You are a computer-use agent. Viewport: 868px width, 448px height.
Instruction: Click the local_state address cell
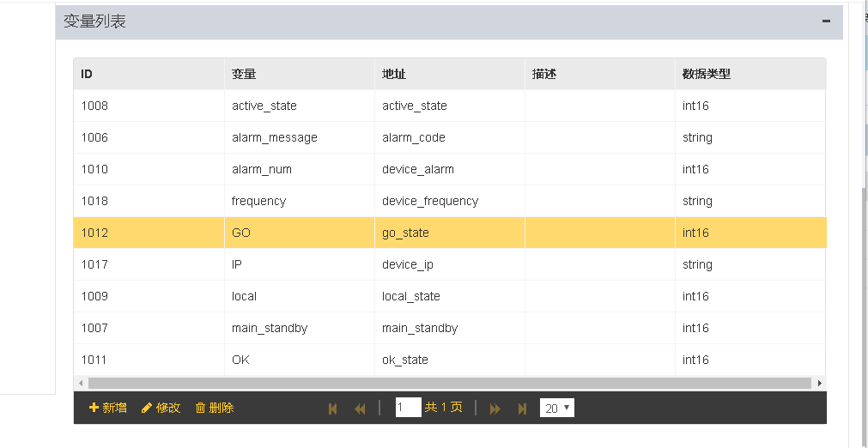pos(450,296)
